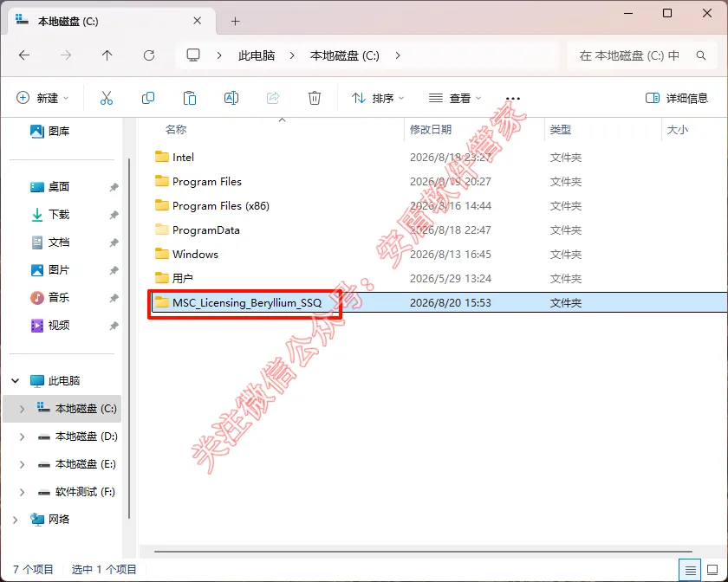728x582 pixels.
Task: Click the search magnifier icon
Action: click(701, 55)
